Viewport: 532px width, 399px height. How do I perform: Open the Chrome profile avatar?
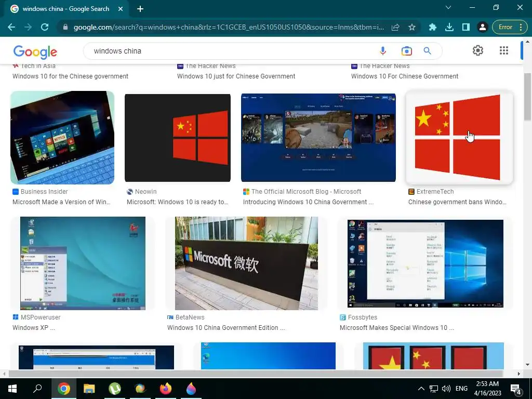pos(483,27)
